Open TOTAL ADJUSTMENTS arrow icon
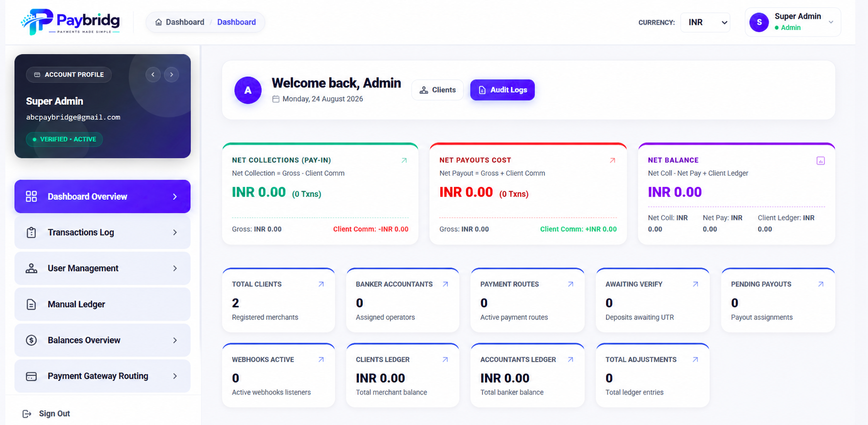This screenshot has height=425, width=868. coord(696,360)
